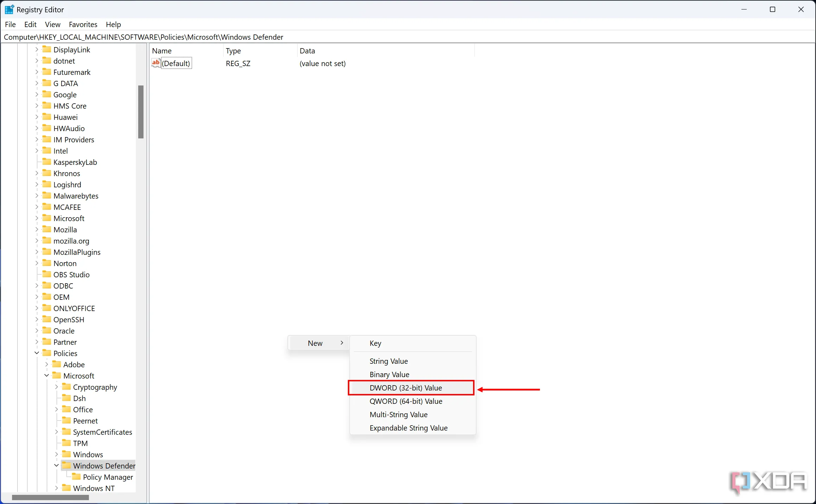Expand the dotnet tree node
Image resolution: width=816 pixels, height=504 pixels.
click(37, 61)
